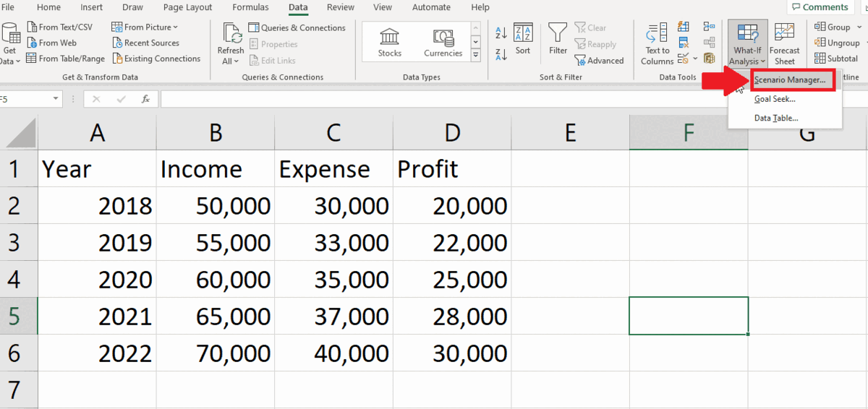Choose Data Table from the menu
Image resolution: width=868 pixels, height=409 pixels.
(776, 118)
